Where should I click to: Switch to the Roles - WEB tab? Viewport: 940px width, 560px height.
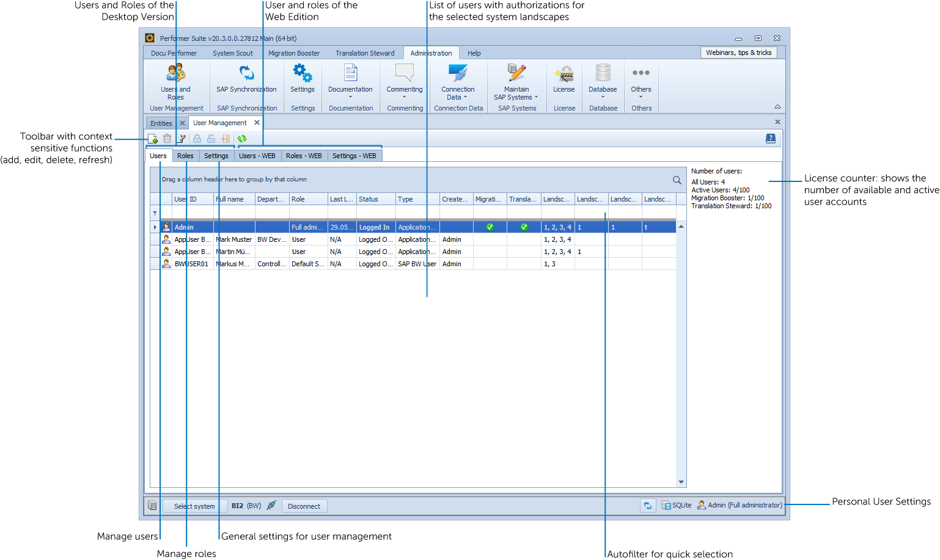click(304, 156)
